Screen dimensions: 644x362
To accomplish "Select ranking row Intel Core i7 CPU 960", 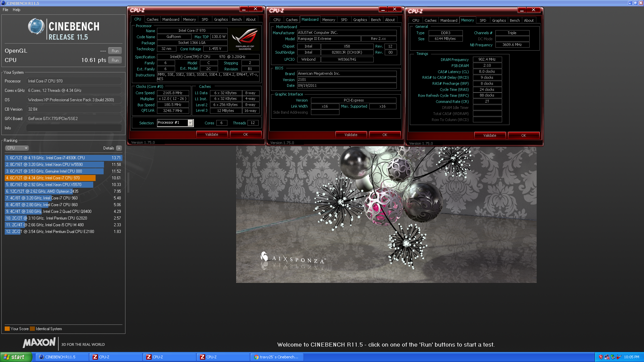I will [x=63, y=198].
